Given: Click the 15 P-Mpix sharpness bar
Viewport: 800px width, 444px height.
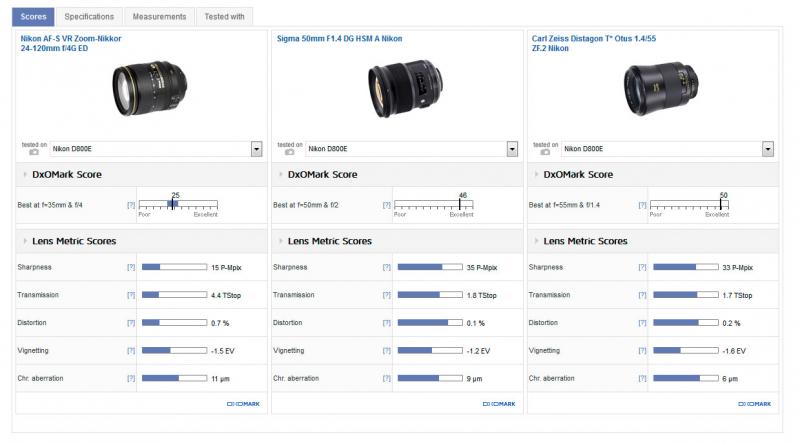Looking at the screenshot, I should [x=174, y=267].
